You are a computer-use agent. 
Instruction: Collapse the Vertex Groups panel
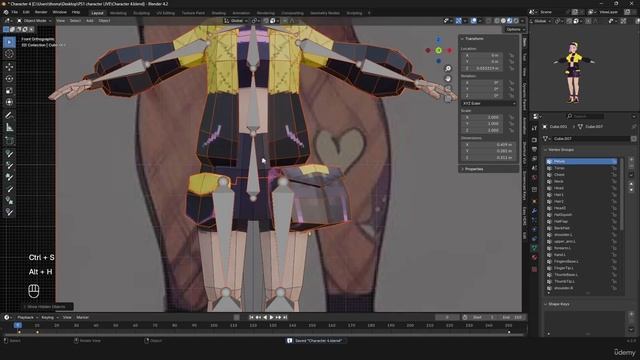(x=561, y=150)
